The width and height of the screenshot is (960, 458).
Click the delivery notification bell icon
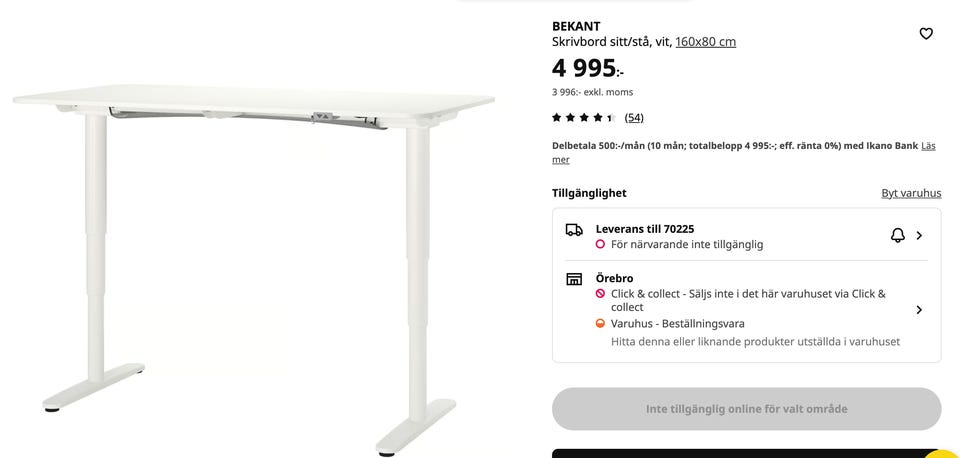(898, 235)
